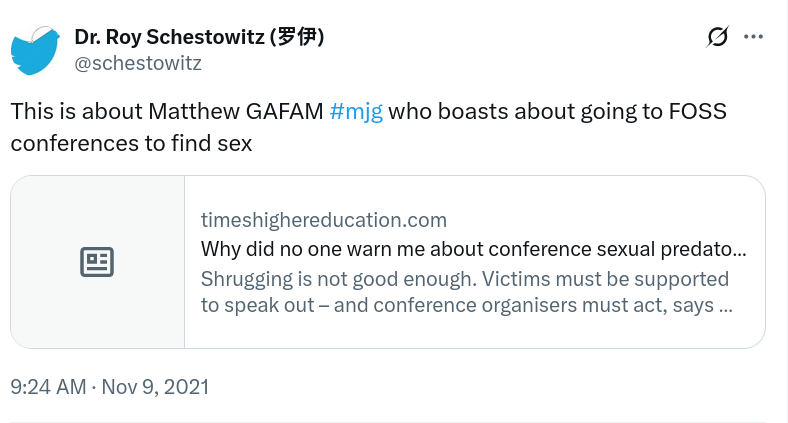
Task: Select the grey thumbnail pane of link card
Action: [97, 262]
